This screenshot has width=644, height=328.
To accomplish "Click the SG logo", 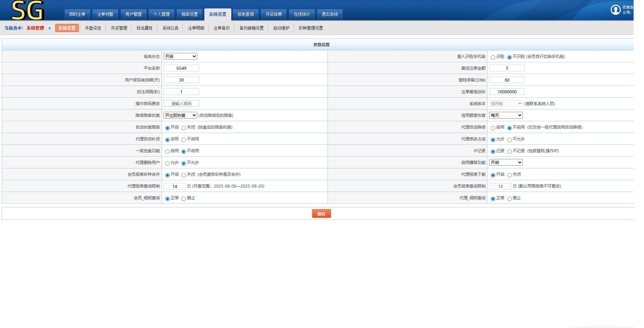I will 28,10.
